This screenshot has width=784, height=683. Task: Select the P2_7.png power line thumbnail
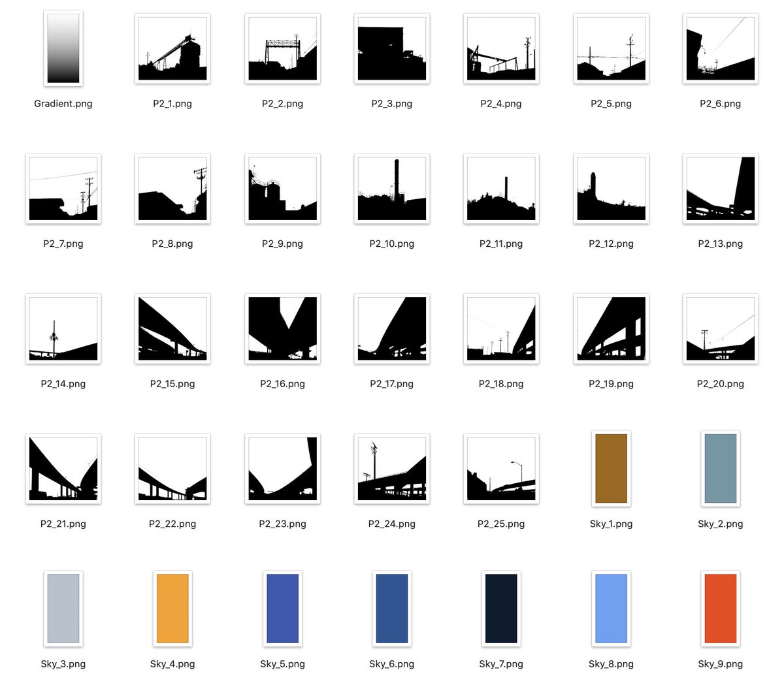(x=63, y=189)
